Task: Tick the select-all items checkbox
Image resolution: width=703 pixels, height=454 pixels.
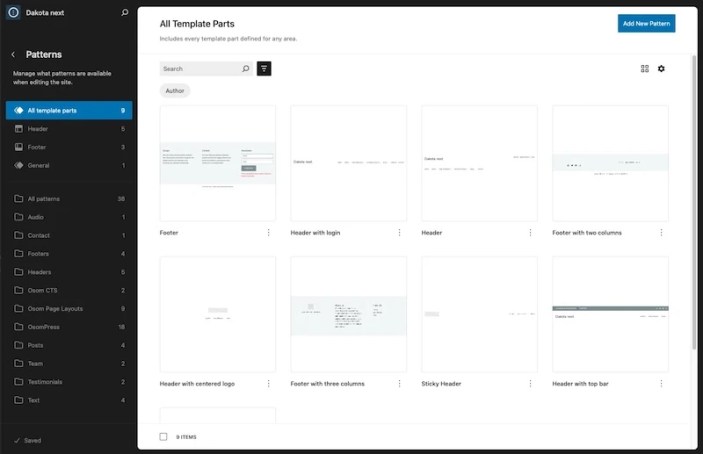Action: click(163, 437)
